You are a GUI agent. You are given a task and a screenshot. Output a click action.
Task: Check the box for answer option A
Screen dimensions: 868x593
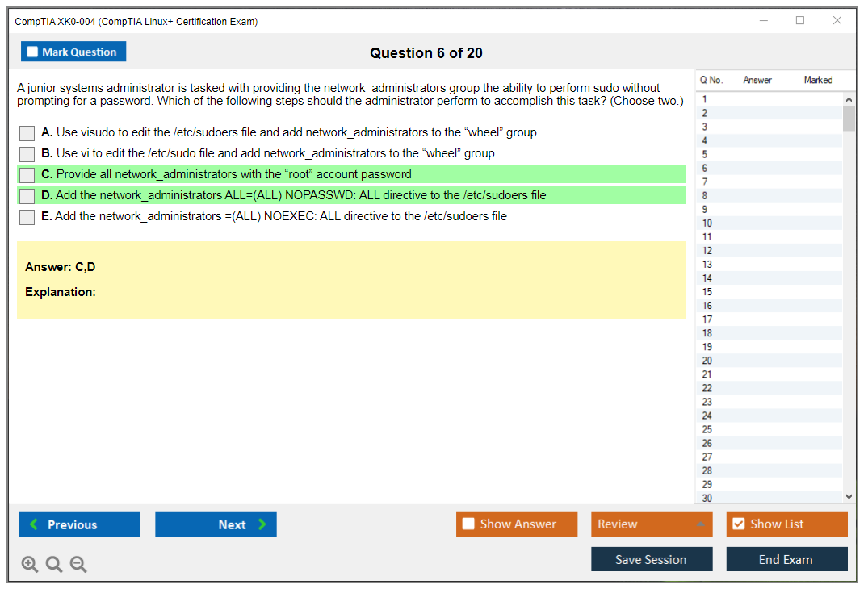tap(27, 133)
